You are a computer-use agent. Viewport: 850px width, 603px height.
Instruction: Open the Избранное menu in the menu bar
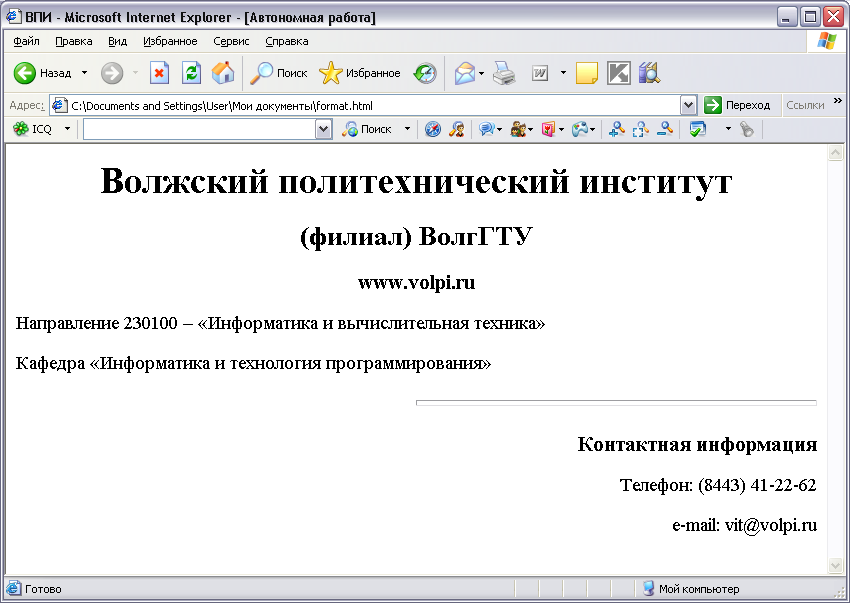[x=170, y=41]
